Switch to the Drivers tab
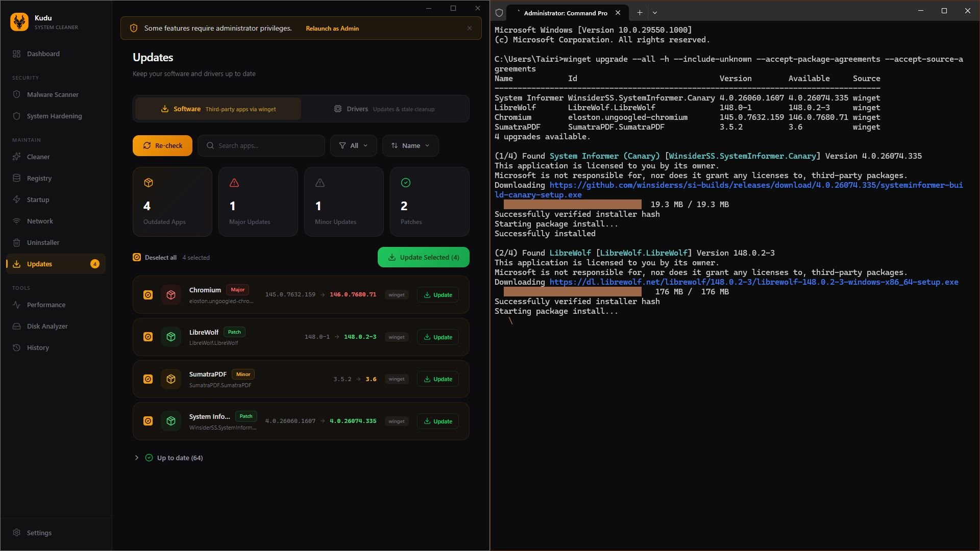 tap(384, 109)
